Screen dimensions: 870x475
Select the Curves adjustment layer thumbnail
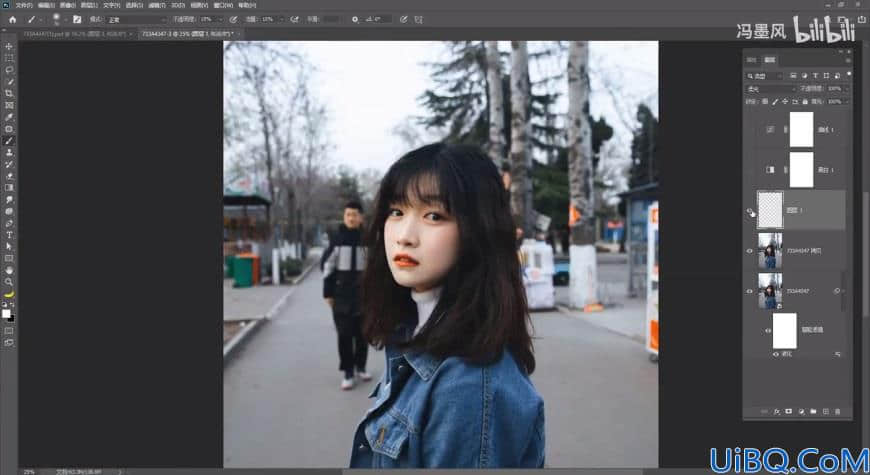click(770, 129)
